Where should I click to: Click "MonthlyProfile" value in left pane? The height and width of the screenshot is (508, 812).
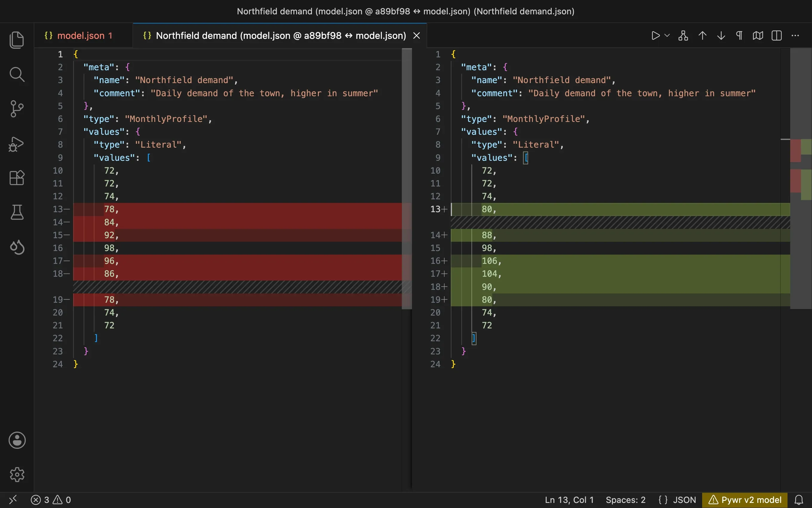tap(166, 119)
